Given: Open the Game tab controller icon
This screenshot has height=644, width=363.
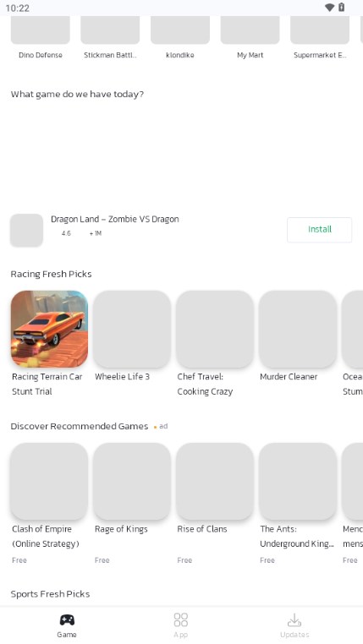Looking at the screenshot, I should [67, 619].
